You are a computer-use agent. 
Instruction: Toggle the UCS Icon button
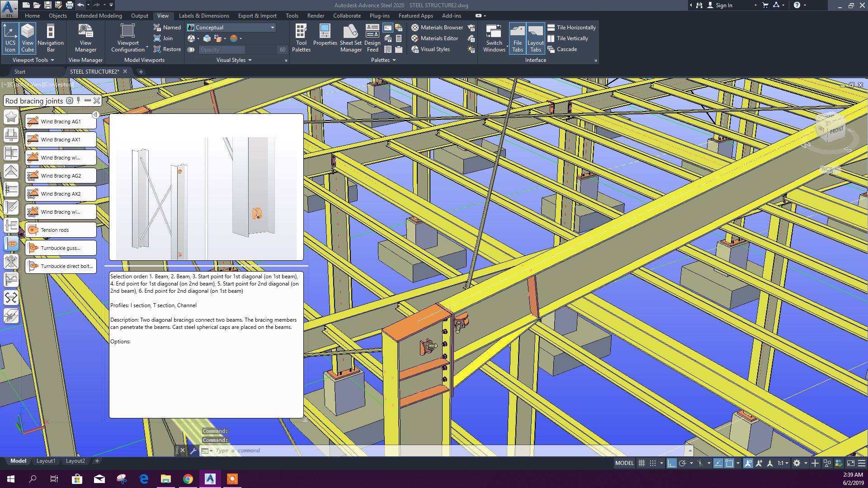click(10, 38)
